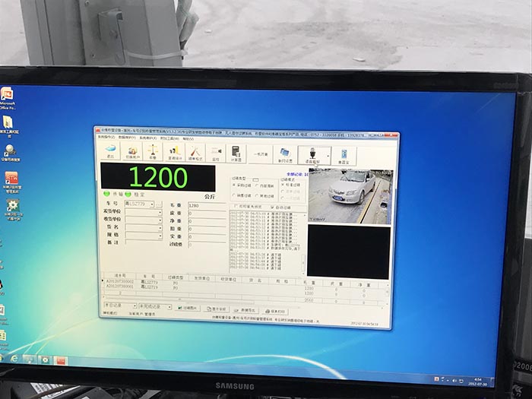This screenshot has width=532, height=399.
Task: Open Microsoft Office desktop shortcut
Action: pos(7,98)
